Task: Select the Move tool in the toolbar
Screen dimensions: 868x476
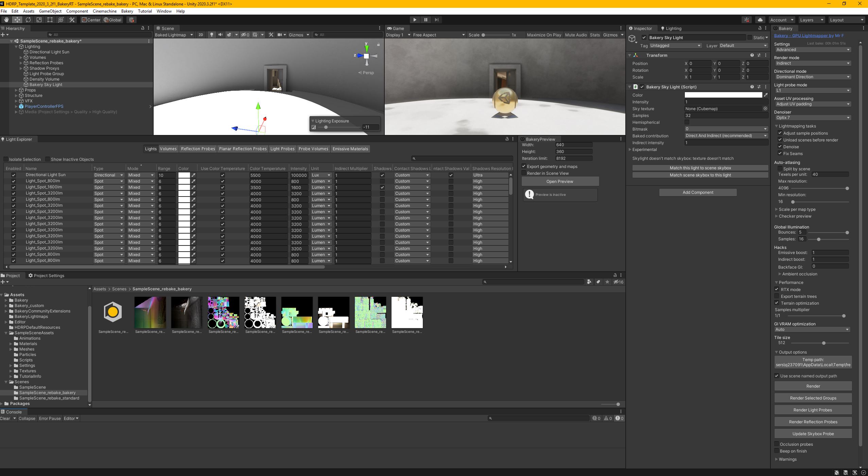Action: (17, 20)
